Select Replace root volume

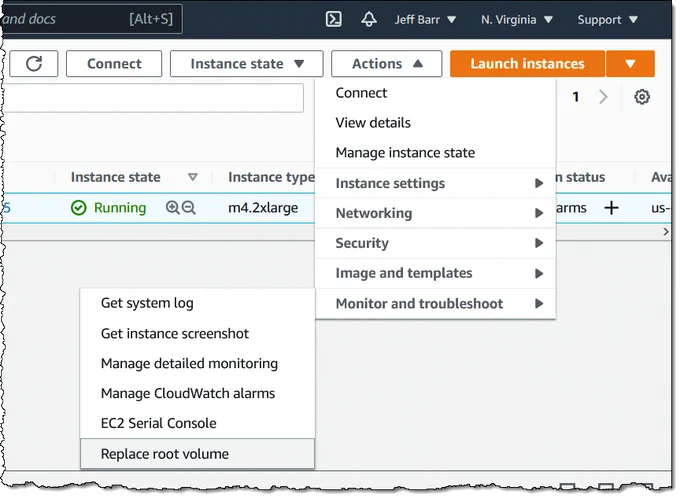(x=197, y=454)
